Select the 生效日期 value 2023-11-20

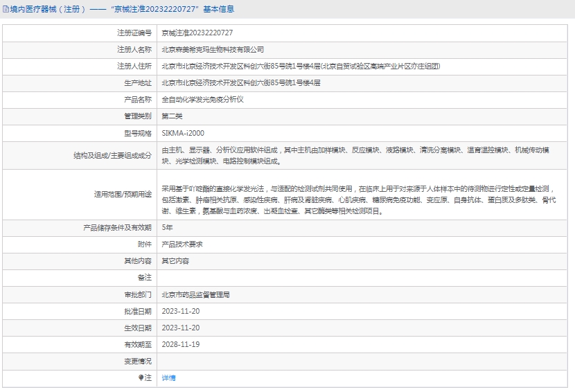tap(181, 328)
